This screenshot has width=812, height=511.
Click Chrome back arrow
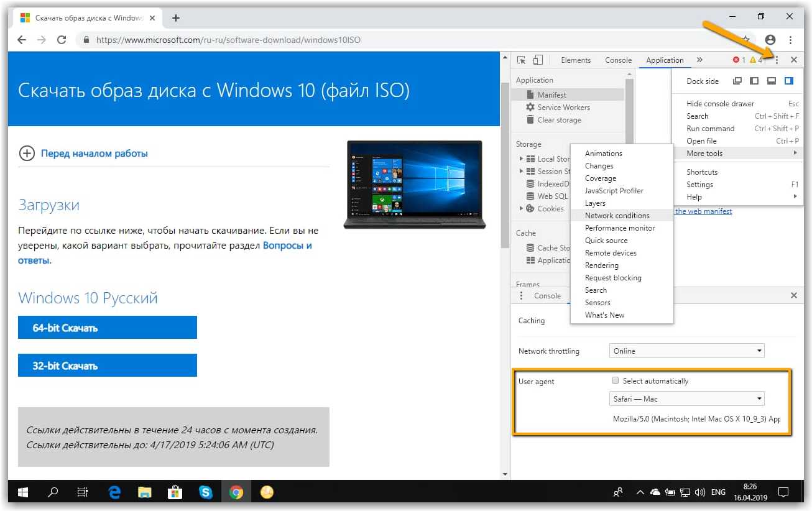pos(22,40)
